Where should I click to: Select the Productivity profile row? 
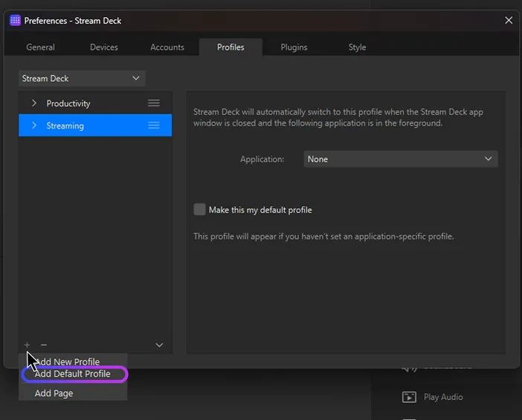point(95,103)
